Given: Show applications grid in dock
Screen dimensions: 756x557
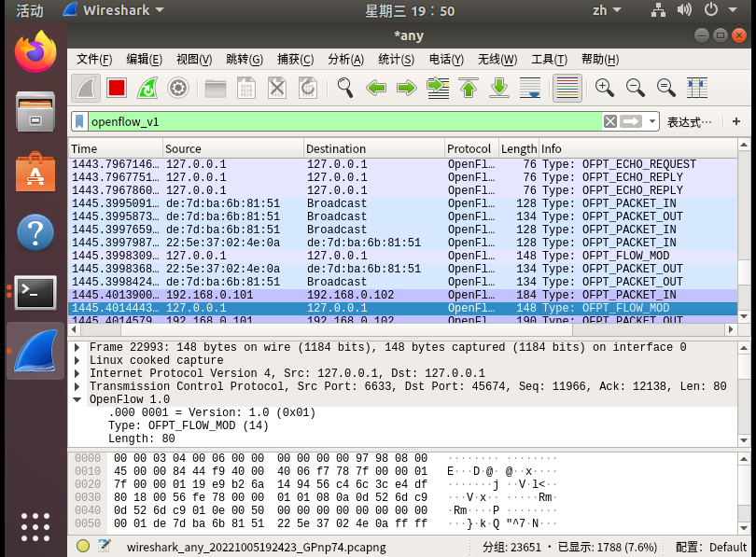Looking at the screenshot, I should (35, 527).
